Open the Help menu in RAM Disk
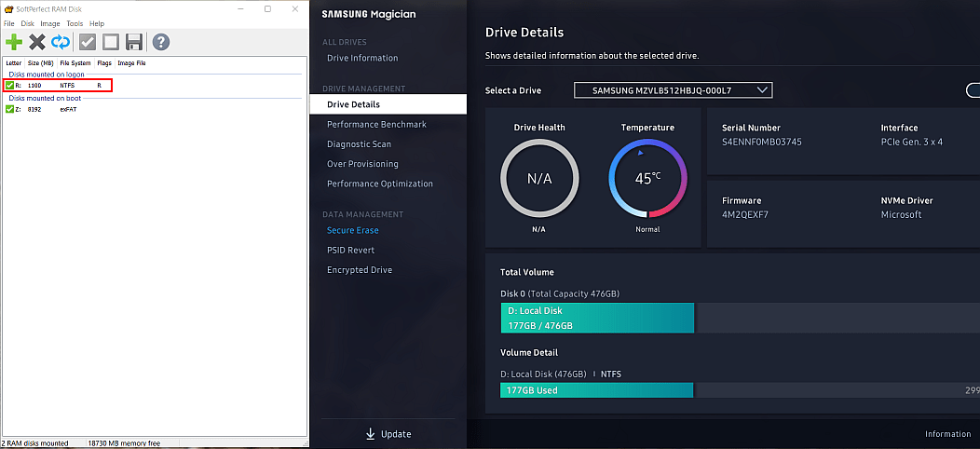980x449 pixels. [x=97, y=23]
